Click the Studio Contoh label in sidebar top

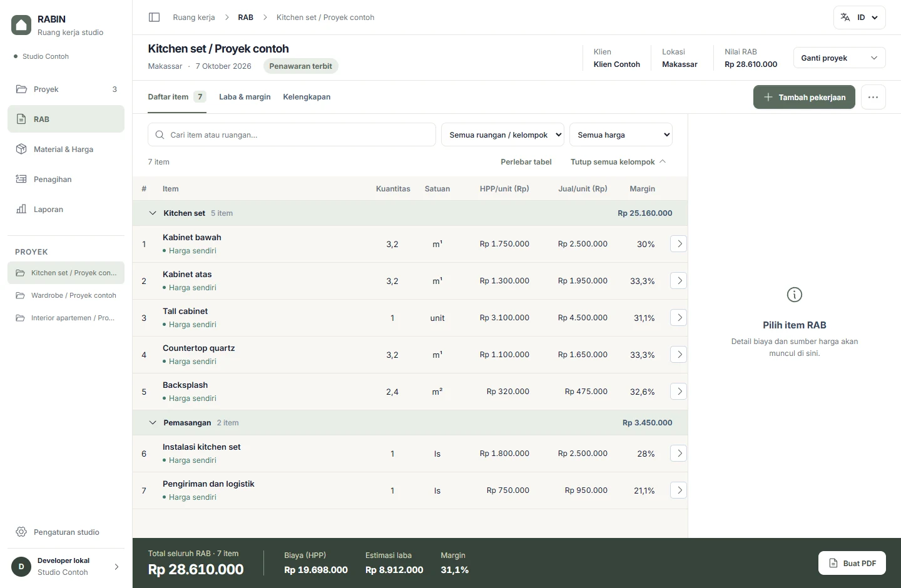point(46,56)
